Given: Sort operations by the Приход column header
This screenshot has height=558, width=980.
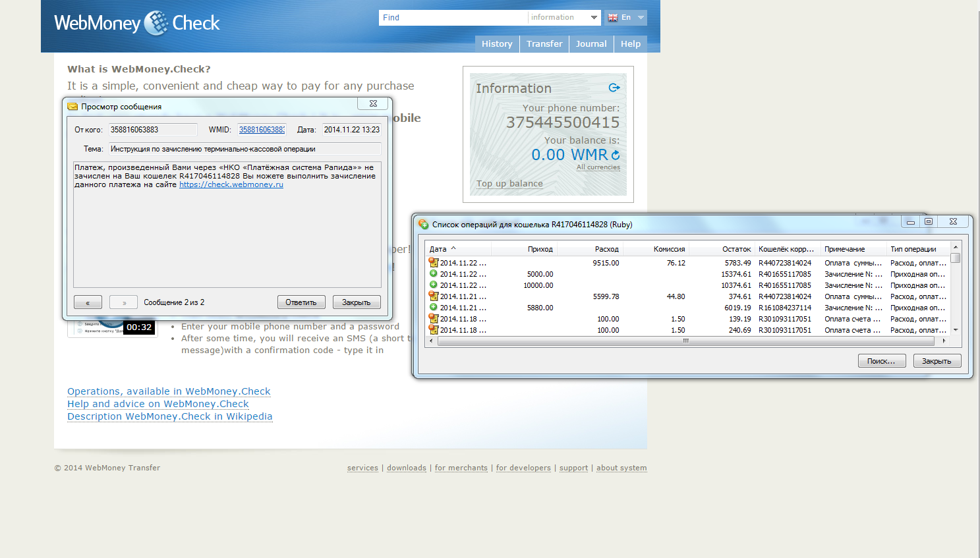Looking at the screenshot, I should coord(524,249).
